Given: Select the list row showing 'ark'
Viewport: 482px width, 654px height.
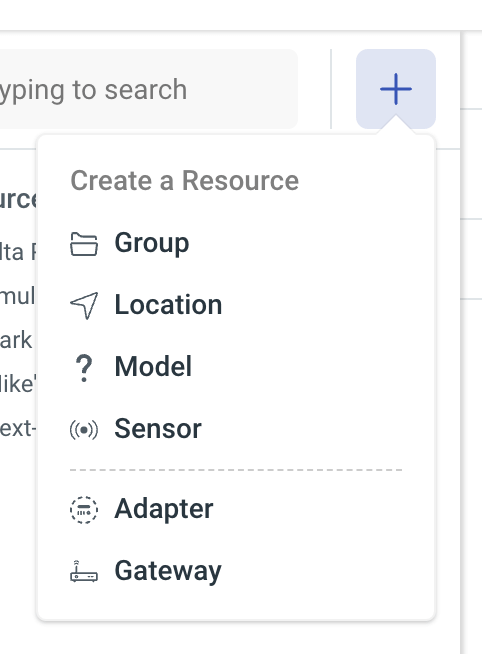Looking at the screenshot, I should [18, 340].
